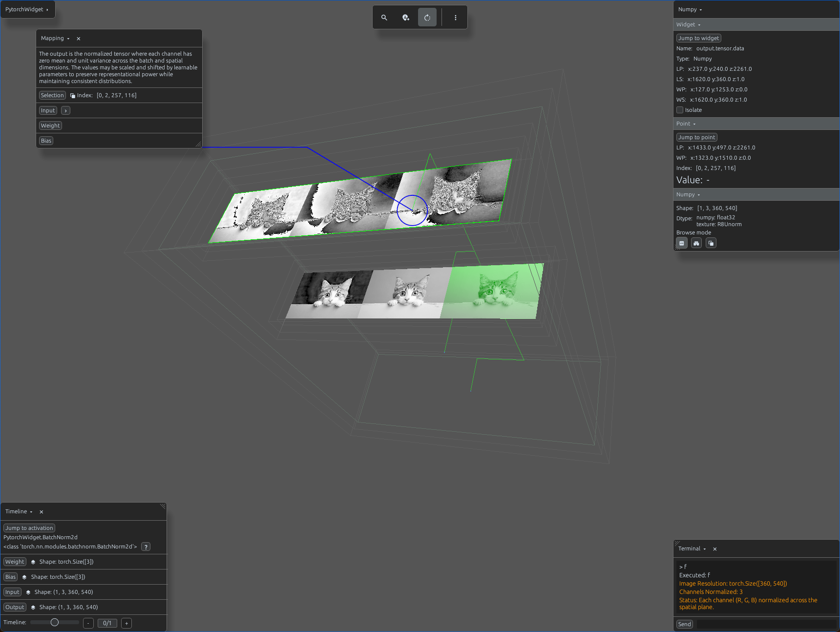Open the Numpy panel title dropdown
Image resolution: width=840 pixels, height=632 pixels.
click(x=690, y=10)
